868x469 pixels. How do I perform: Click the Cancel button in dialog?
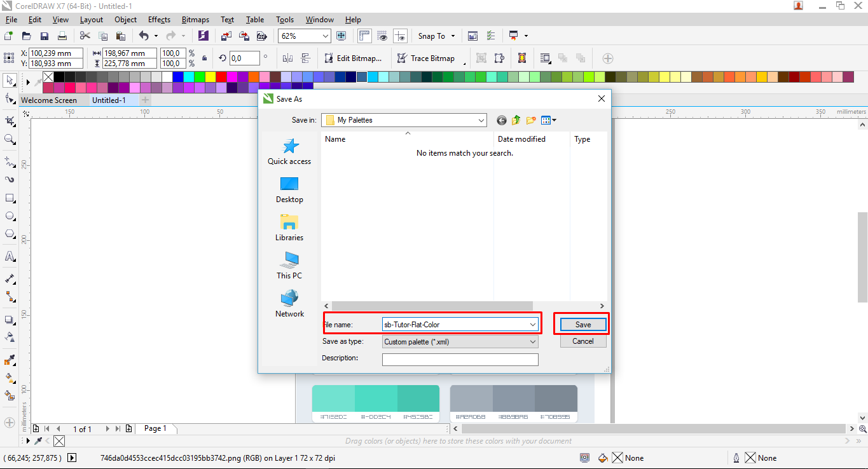coord(583,341)
